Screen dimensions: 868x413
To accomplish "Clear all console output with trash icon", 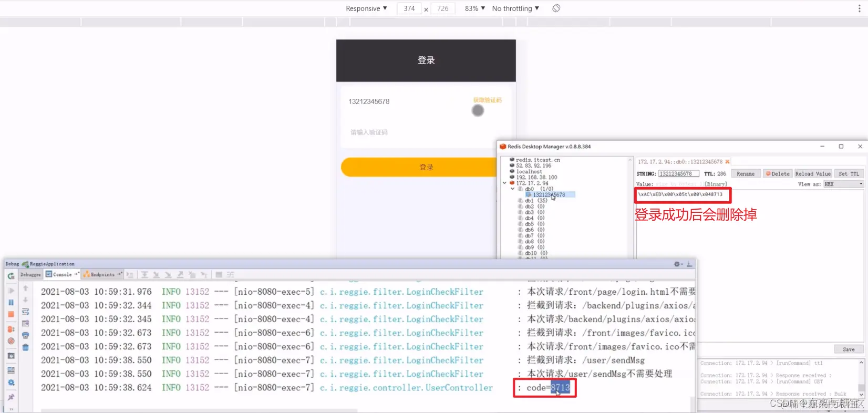I will pyautogui.click(x=25, y=347).
